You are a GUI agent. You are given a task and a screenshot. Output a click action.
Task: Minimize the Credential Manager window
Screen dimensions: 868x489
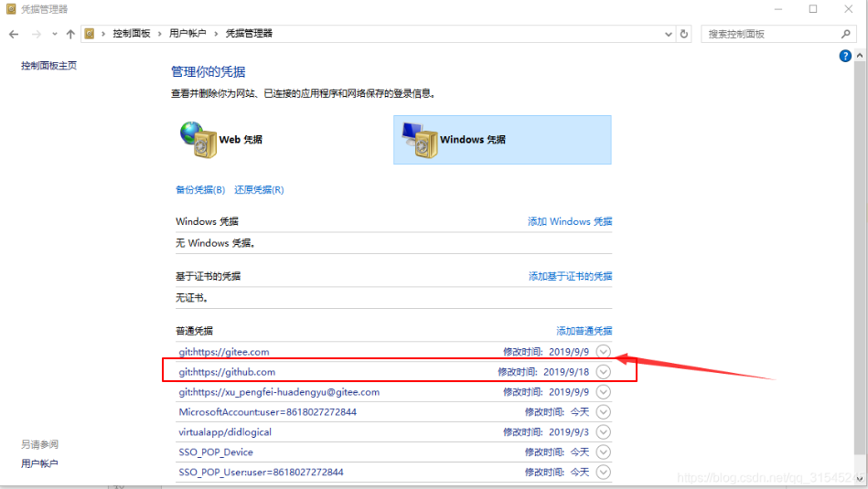778,9
